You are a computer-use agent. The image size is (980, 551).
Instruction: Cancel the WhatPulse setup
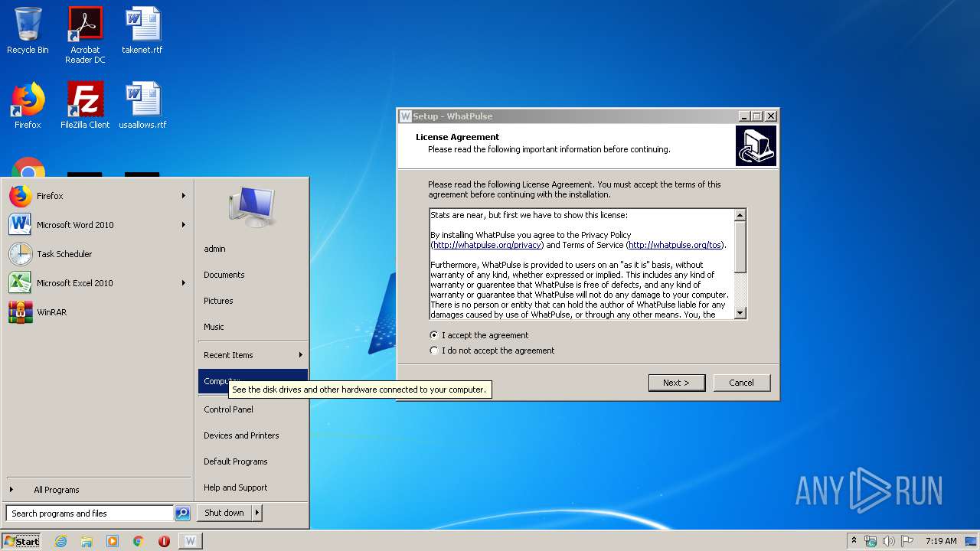741,383
